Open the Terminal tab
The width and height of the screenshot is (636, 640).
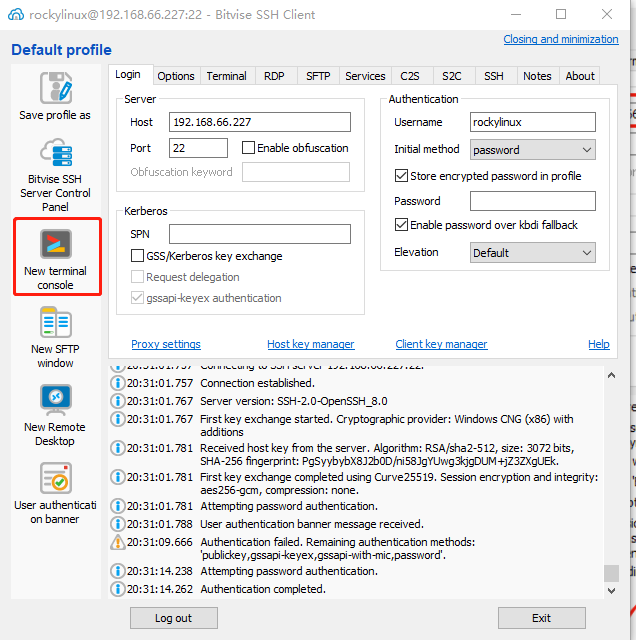point(227,76)
